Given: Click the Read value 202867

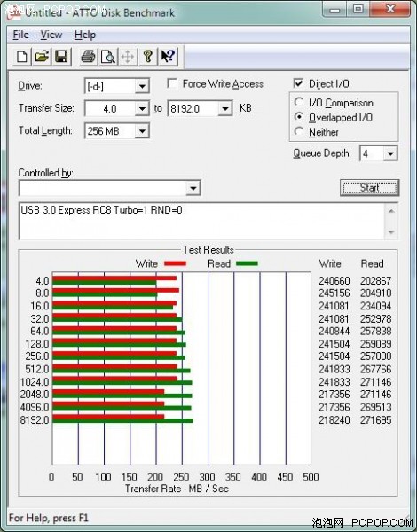Looking at the screenshot, I should coord(376,281).
